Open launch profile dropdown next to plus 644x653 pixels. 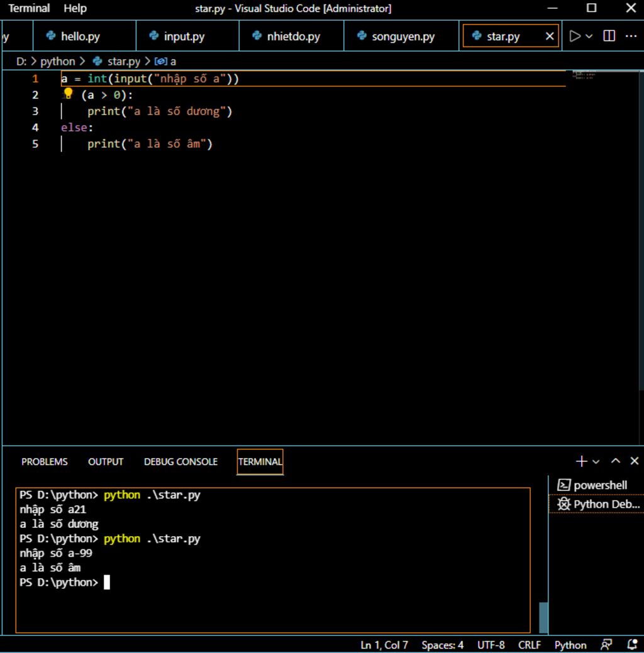[x=596, y=461]
